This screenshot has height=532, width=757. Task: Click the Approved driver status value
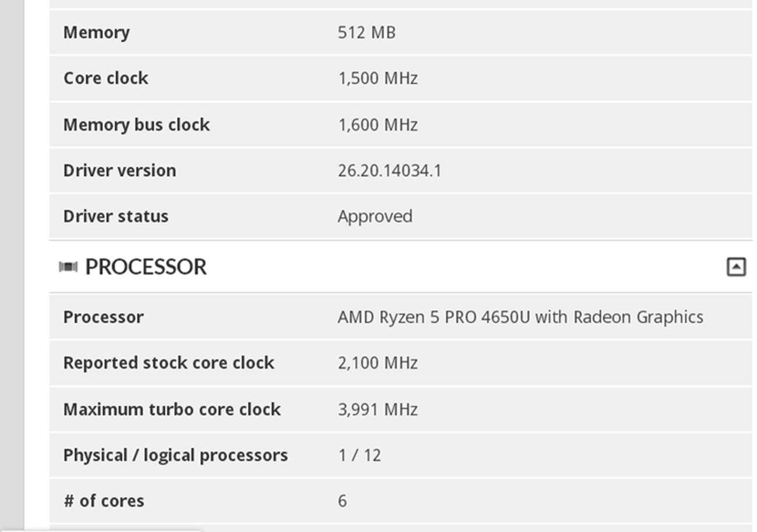click(x=374, y=216)
